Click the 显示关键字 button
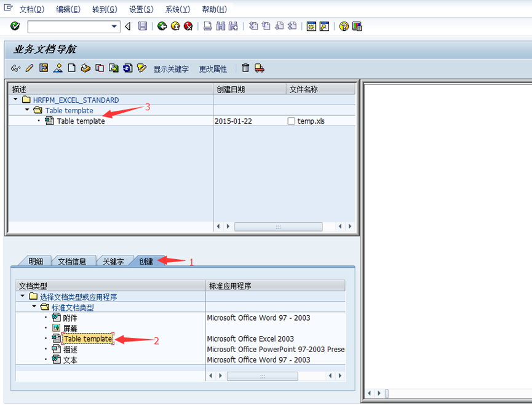Viewport: 532px width, 405px height. click(x=171, y=69)
